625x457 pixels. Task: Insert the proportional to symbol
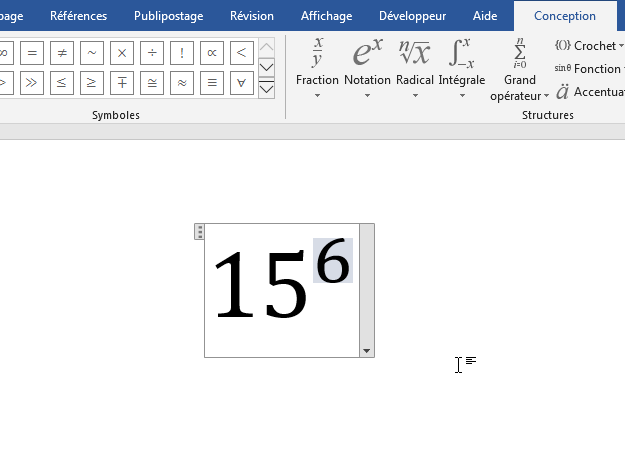(211, 53)
